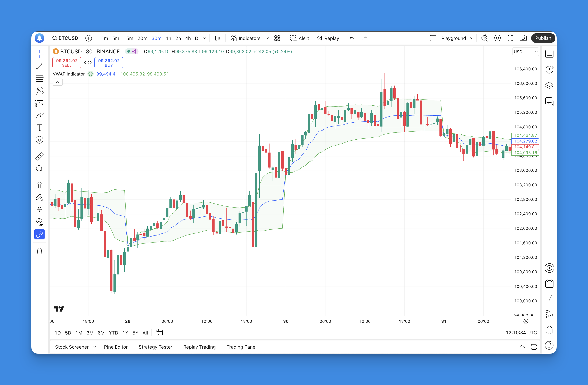Screen dimensions: 588x385
Task: Select the Text annotation tool
Action: click(39, 128)
